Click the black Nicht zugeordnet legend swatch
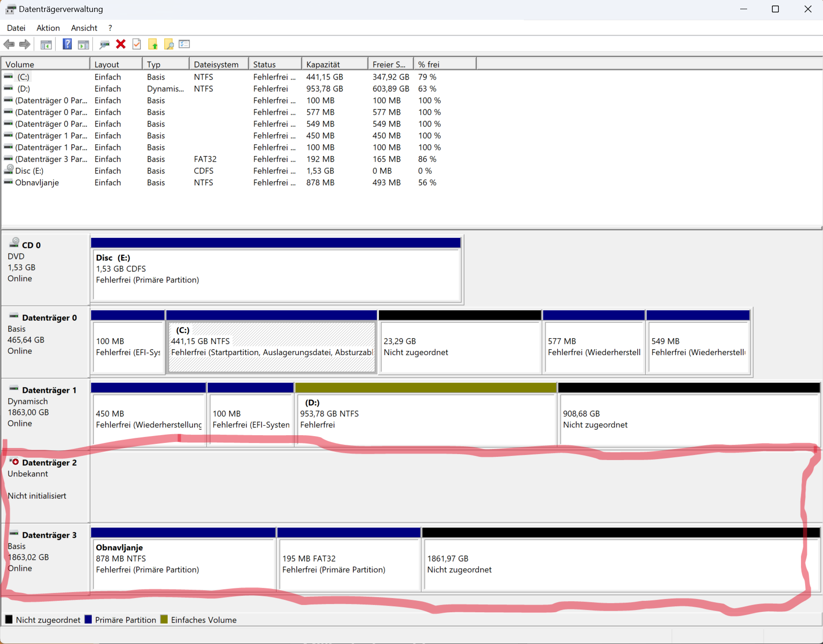The image size is (823, 644). tap(9, 619)
